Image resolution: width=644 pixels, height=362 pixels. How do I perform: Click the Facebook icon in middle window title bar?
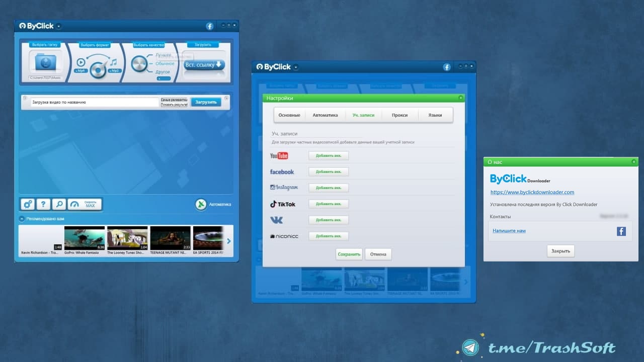click(447, 67)
